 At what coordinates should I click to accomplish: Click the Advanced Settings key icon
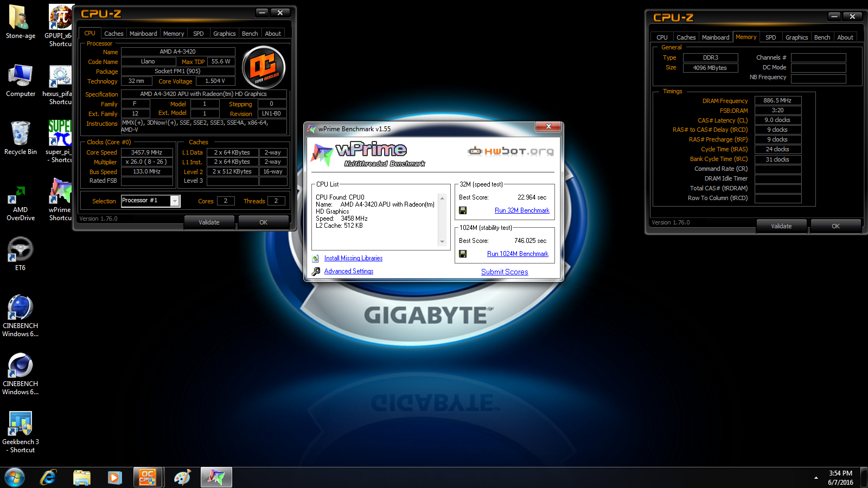pyautogui.click(x=316, y=271)
